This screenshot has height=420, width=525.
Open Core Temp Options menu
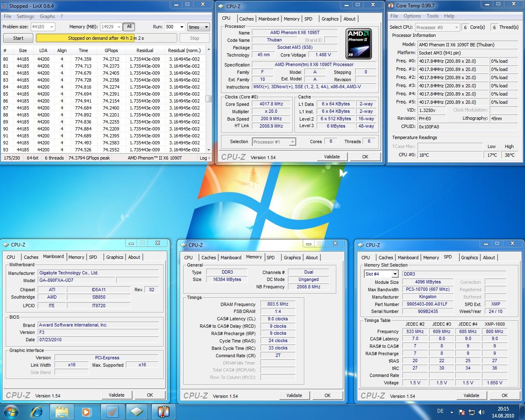coord(412,16)
